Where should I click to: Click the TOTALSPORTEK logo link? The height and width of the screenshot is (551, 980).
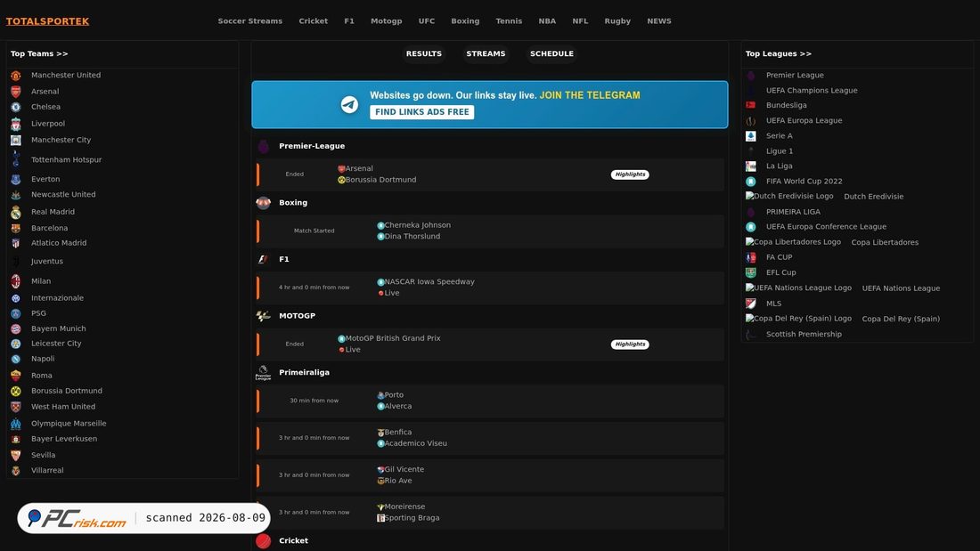pos(47,21)
